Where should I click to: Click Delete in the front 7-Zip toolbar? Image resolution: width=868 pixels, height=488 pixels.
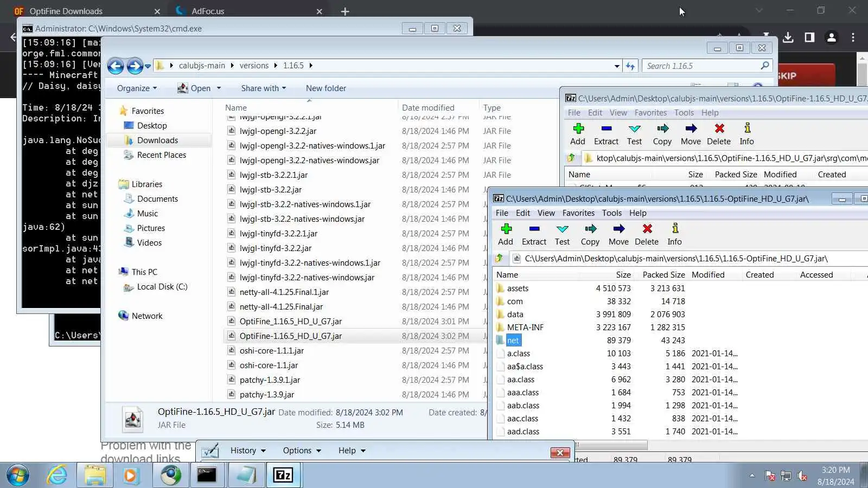647,234
